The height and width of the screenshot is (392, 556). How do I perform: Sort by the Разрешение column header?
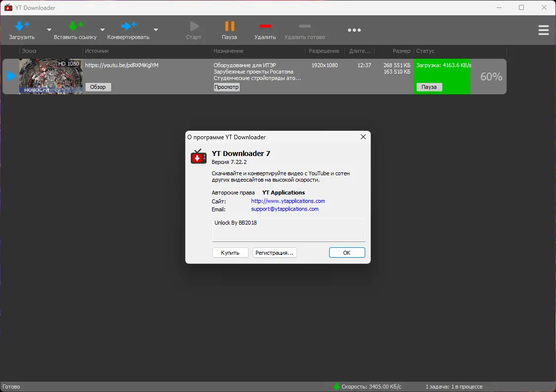click(x=324, y=51)
